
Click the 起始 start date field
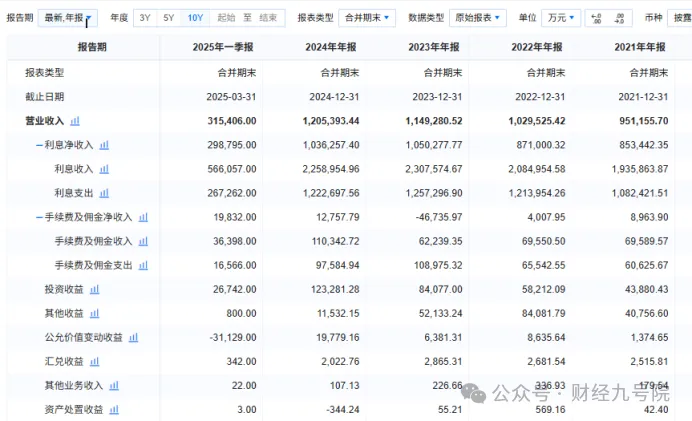226,18
